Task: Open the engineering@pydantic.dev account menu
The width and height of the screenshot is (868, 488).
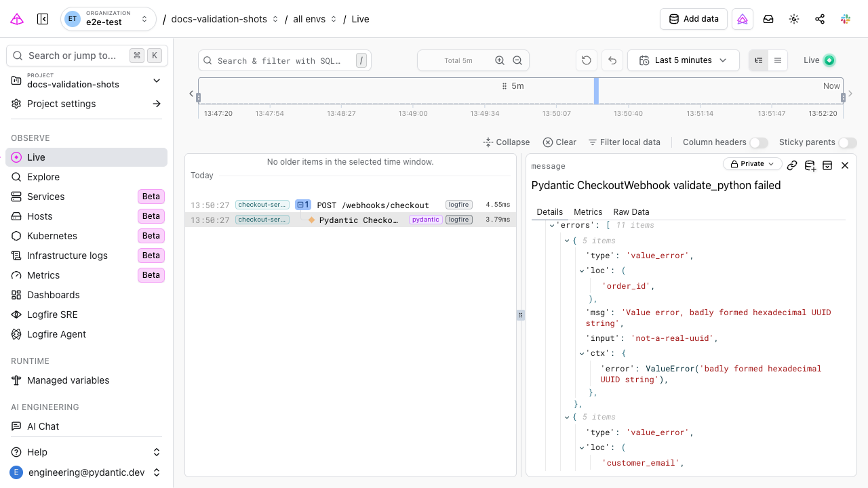Action: tap(87, 472)
